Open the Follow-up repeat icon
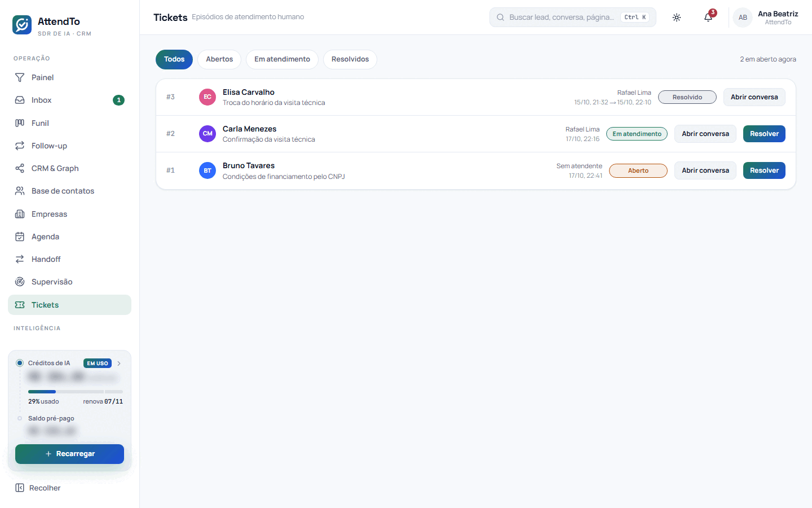Screen dimensions: 812x508 (20, 146)
